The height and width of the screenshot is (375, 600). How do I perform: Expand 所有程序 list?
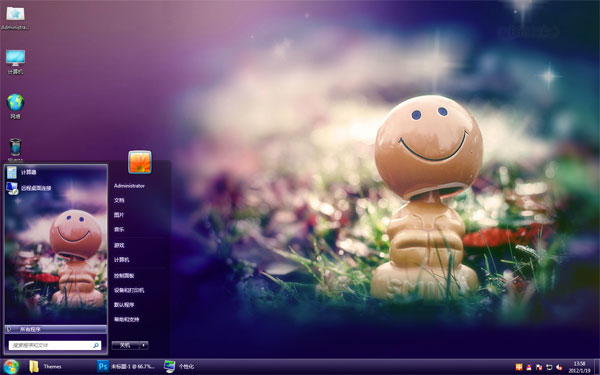pyautogui.click(x=56, y=329)
